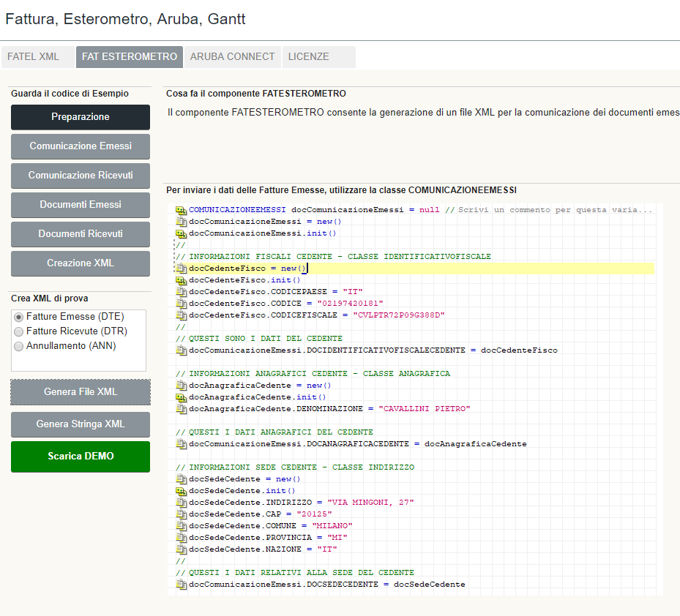
Task: Click icon beside docSedeCedente.COMUNE line
Action: [x=181, y=526]
